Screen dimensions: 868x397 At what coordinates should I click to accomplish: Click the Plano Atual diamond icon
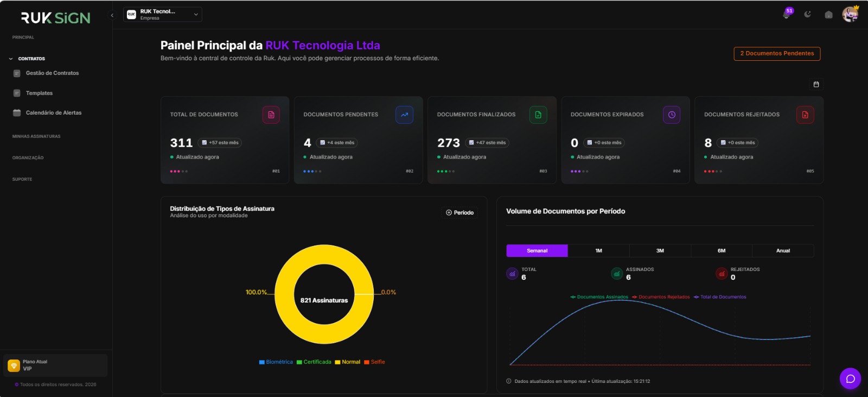tap(14, 366)
